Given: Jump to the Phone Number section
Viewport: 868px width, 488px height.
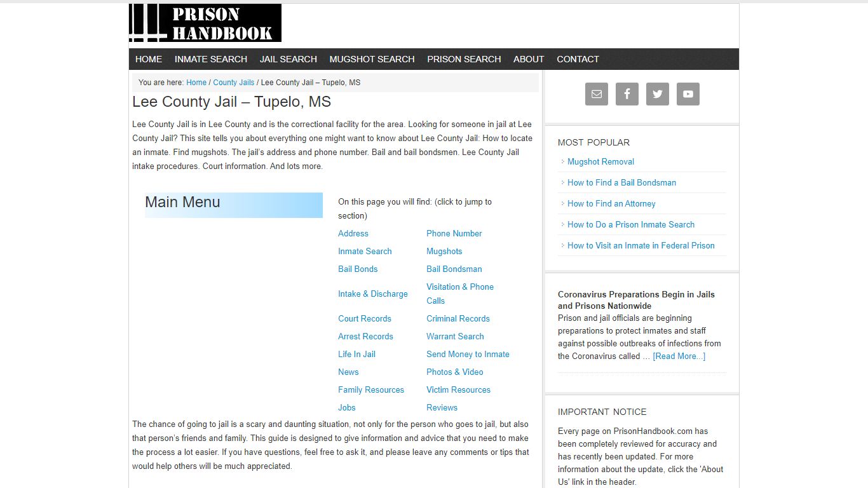Looking at the screenshot, I should (454, 233).
